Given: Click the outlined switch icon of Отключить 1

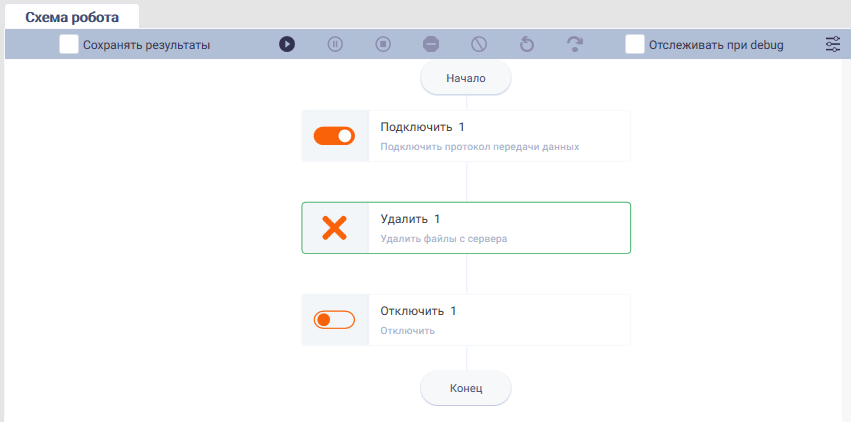Looking at the screenshot, I should coord(334,320).
